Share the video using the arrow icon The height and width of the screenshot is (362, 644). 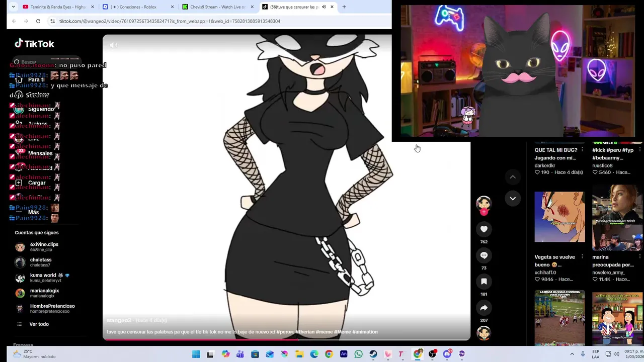(x=484, y=308)
